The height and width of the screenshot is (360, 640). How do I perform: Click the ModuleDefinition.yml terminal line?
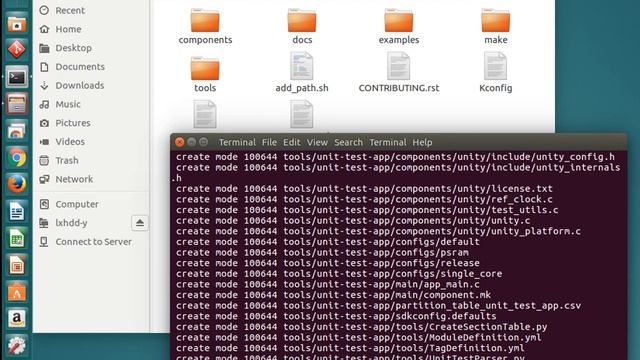click(x=358, y=337)
